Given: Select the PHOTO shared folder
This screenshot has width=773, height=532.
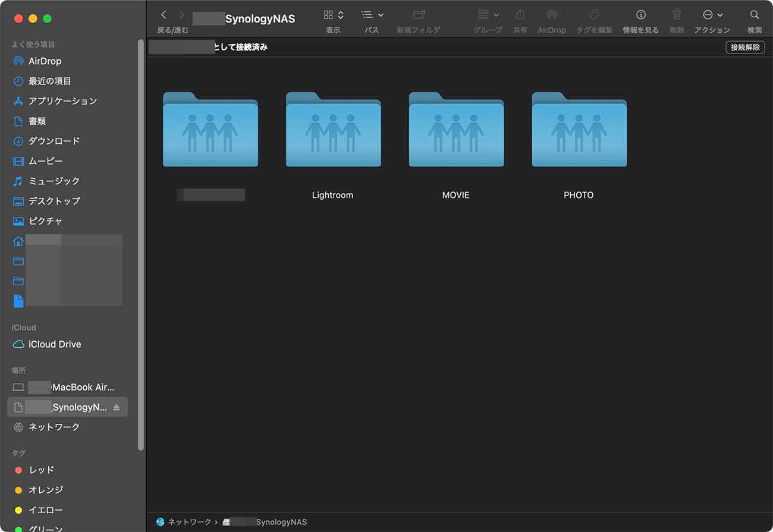Looking at the screenshot, I should coord(579,130).
